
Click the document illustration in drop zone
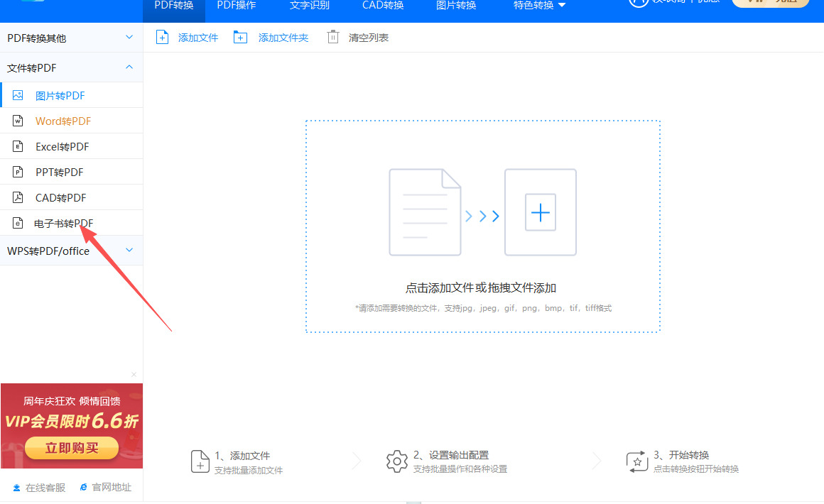[425, 212]
